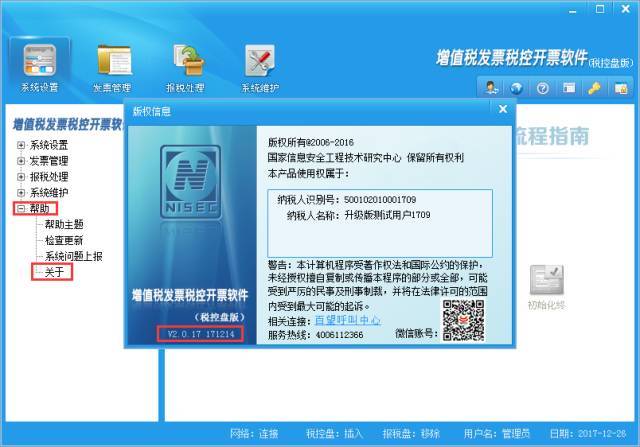640x447 pixels.
Task: Click the 网络：连接 status entry
Action: [254, 434]
